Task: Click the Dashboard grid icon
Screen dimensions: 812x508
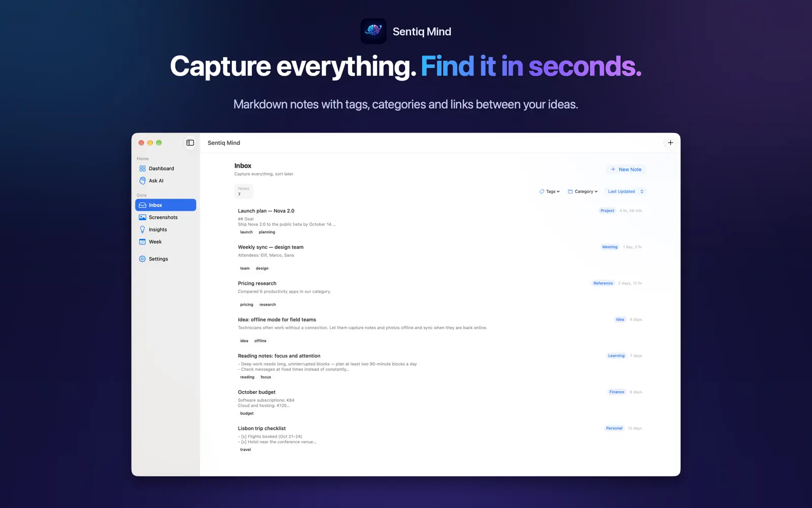Action: coord(143,169)
